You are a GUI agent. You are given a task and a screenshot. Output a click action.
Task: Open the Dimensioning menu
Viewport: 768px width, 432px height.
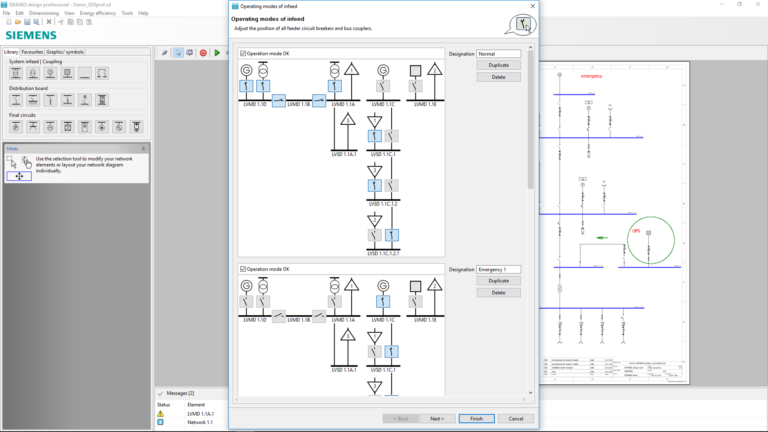[x=44, y=13]
